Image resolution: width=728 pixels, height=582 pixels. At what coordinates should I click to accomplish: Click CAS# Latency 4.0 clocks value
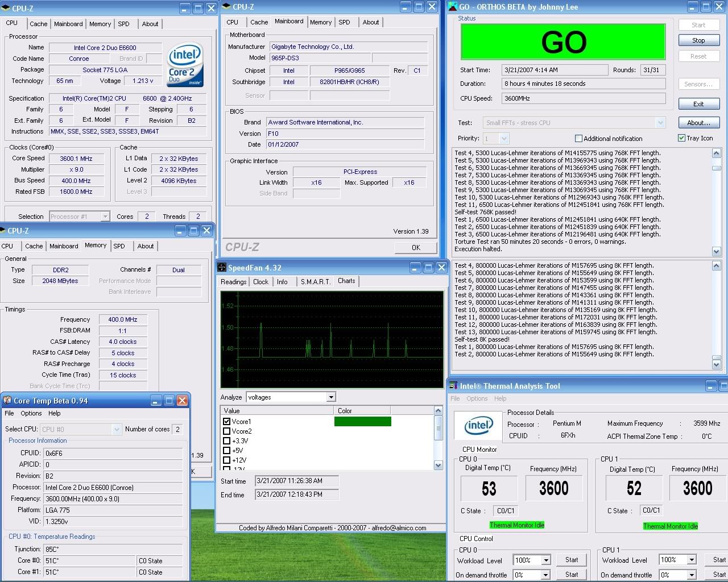click(x=123, y=342)
